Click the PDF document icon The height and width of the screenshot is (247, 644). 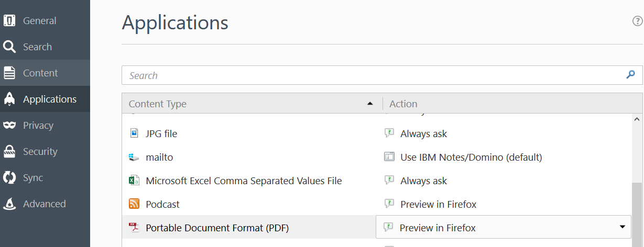pos(134,228)
